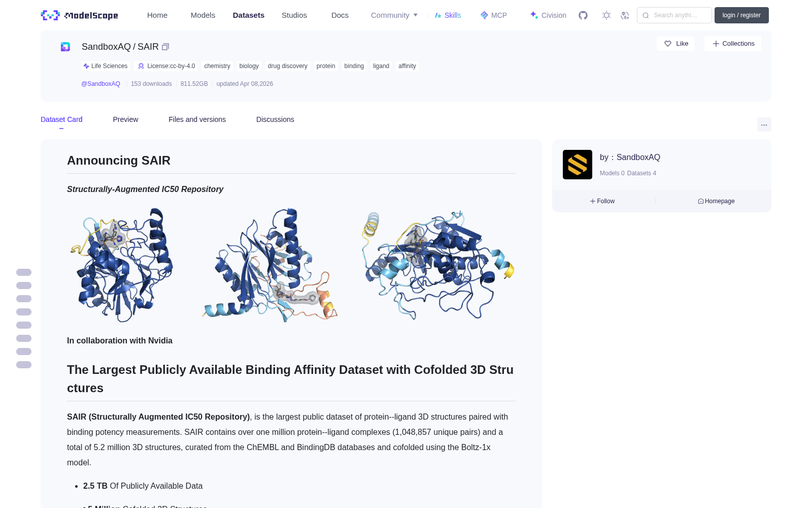Click the "Announcing SAIR" heading
Image resolution: width=812 pixels, height=508 pixels.
(119, 161)
